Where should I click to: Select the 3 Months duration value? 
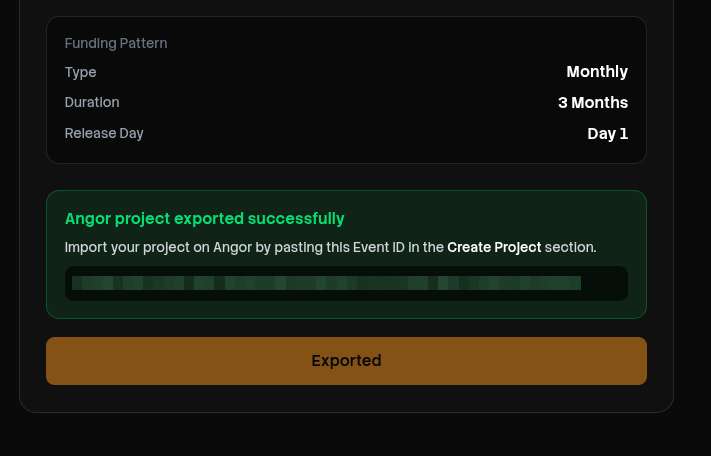592,102
